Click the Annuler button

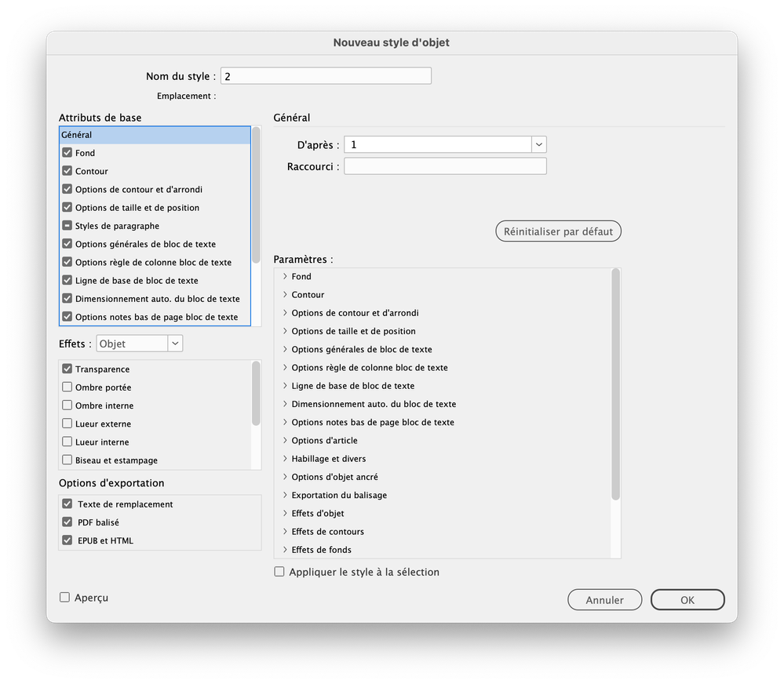coord(604,599)
